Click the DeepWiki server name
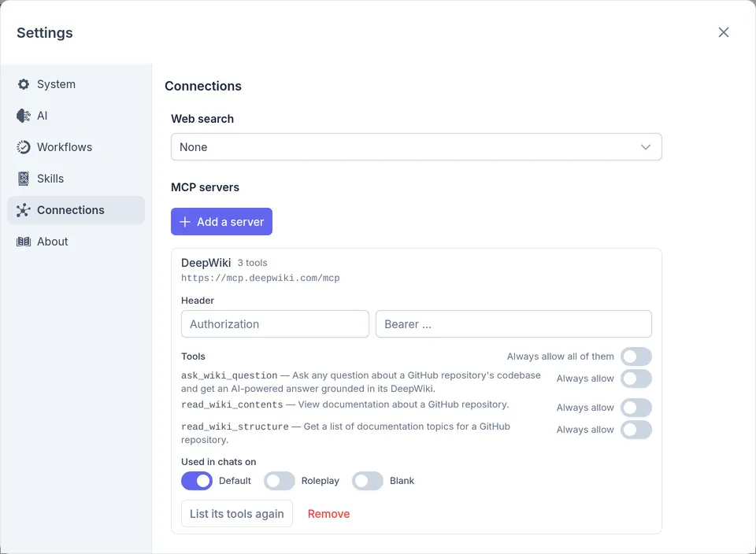The height and width of the screenshot is (554, 756). coord(206,263)
